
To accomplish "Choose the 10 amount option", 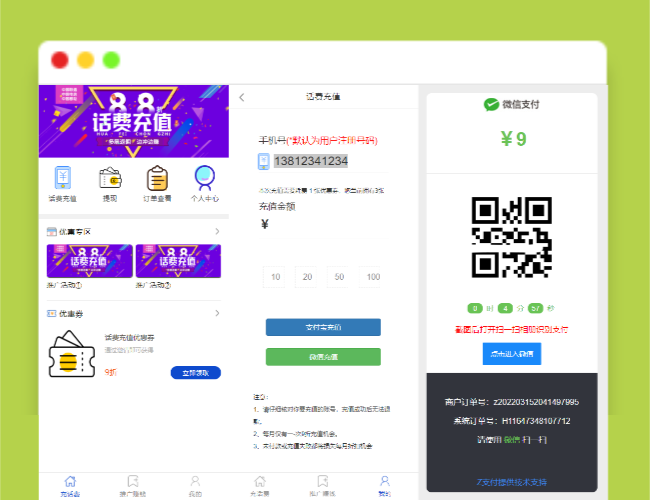I will [x=275, y=277].
